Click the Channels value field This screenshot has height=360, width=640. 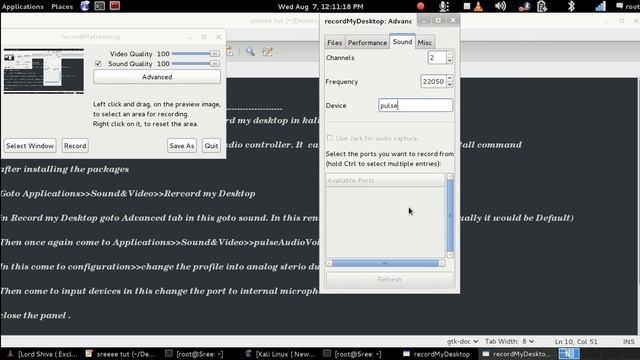point(437,58)
